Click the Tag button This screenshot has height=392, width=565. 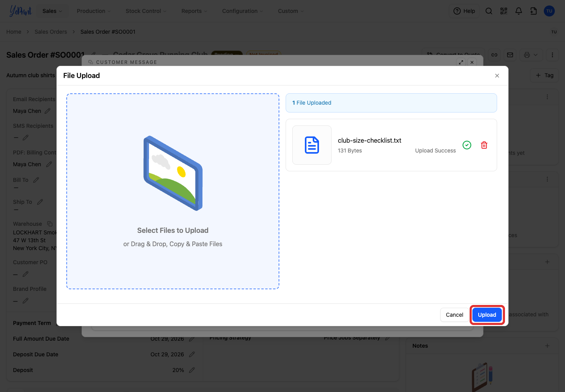545,75
